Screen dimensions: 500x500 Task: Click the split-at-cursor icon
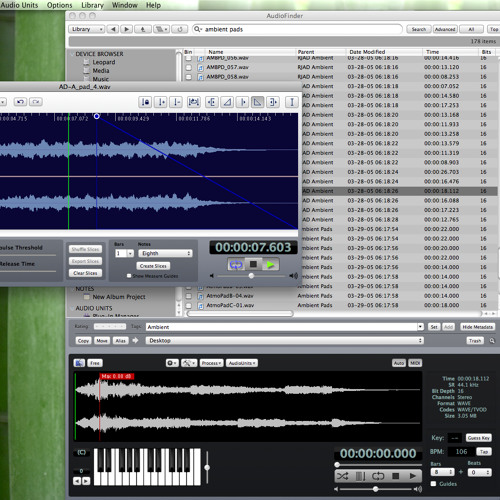coord(243,102)
